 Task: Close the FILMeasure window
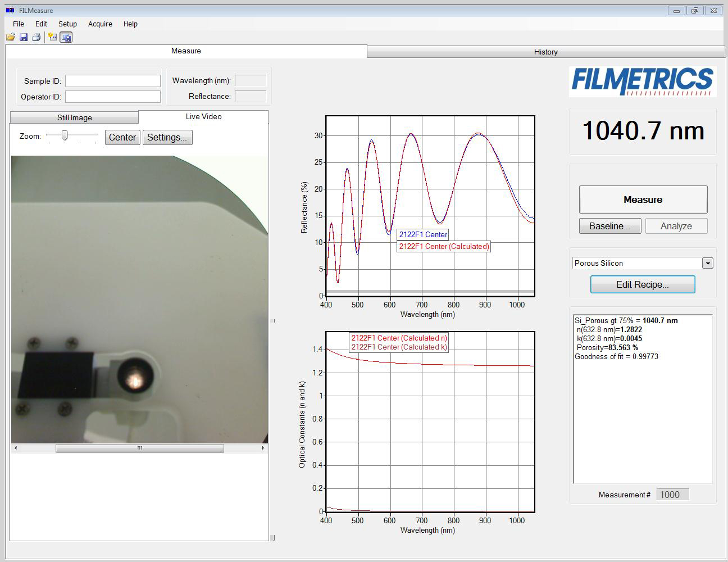(x=713, y=10)
